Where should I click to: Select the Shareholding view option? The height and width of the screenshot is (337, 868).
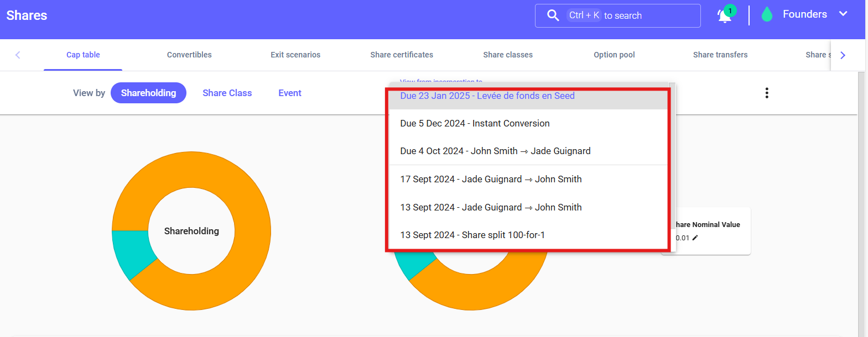[x=148, y=93]
